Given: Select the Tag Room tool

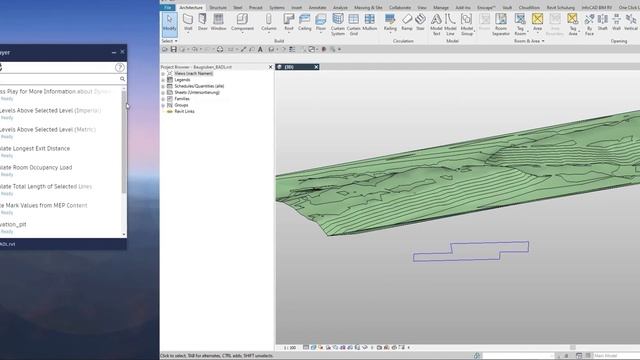Looking at the screenshot, I should tap(520, 24).
